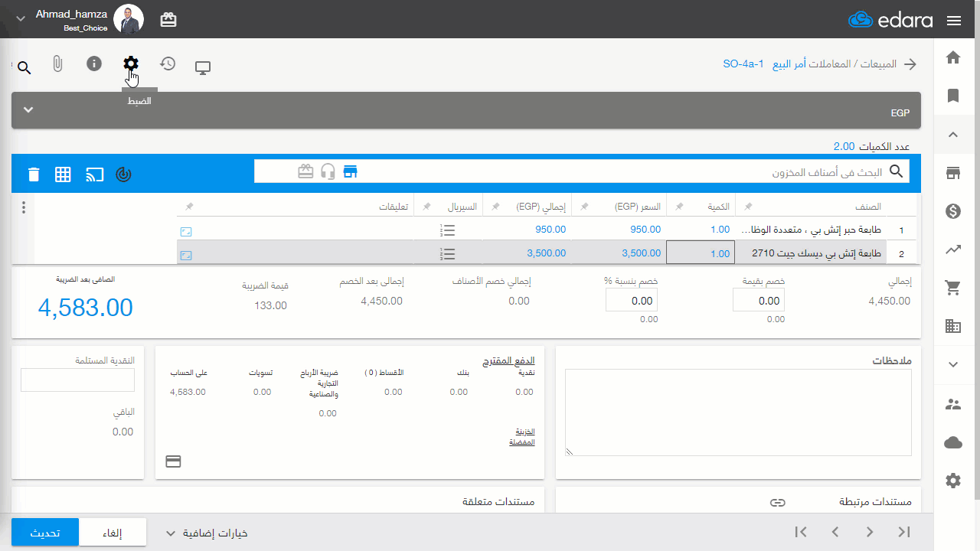
Task: Go to Home in sidebar
Action: tap(953, 57)
